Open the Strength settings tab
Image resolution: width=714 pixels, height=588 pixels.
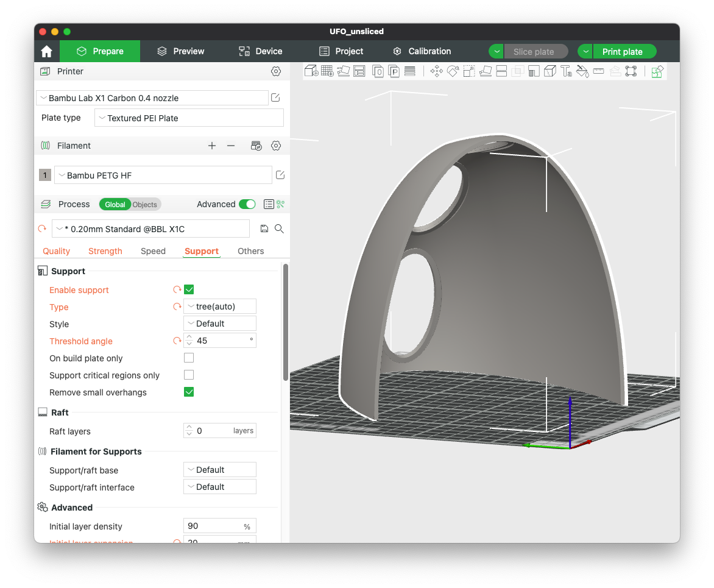[105, 251]
